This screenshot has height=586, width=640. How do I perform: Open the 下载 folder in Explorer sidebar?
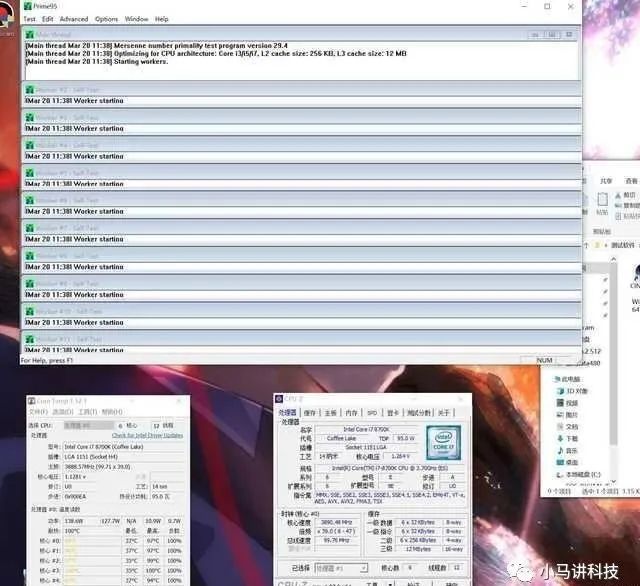(x=568, y=439)
